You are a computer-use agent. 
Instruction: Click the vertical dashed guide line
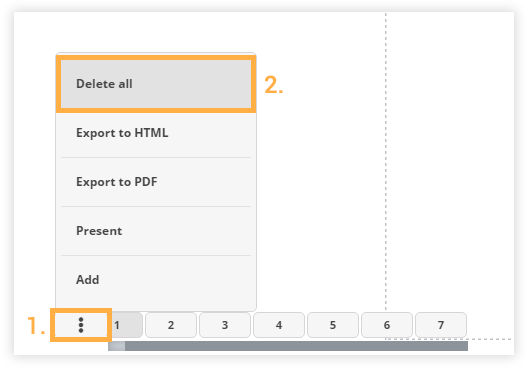(386, 161)
